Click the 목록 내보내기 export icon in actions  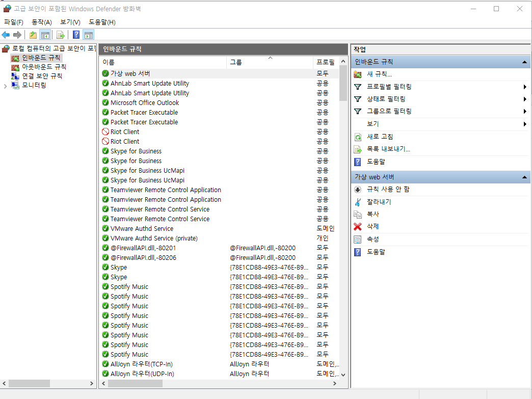click(358, 149)
